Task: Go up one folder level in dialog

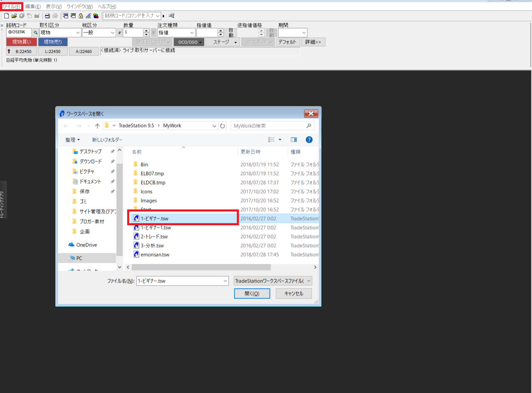Action: point(97,126)
